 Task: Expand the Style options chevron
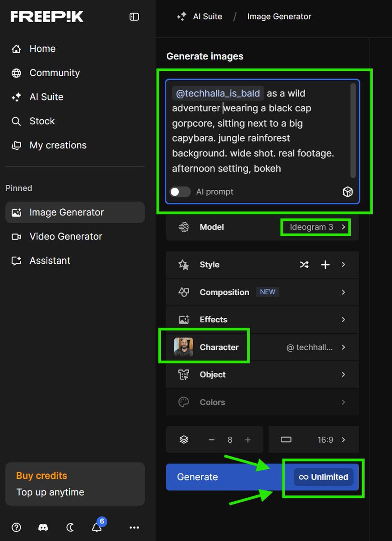click(343, 265)
